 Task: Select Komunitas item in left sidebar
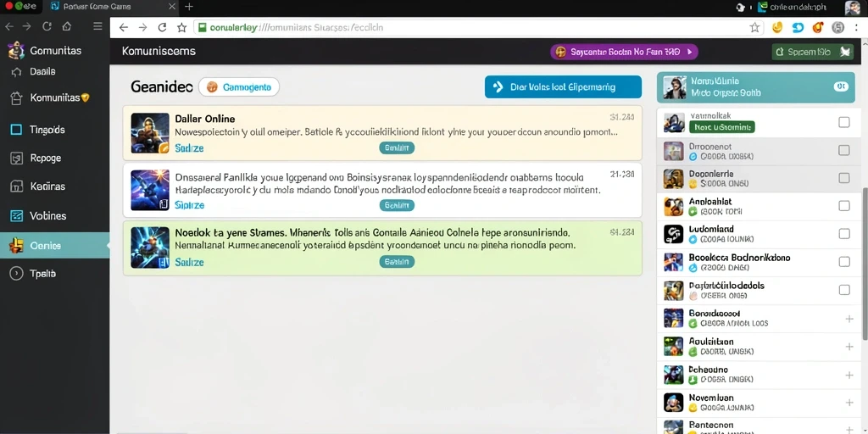[x=54, y=98]
